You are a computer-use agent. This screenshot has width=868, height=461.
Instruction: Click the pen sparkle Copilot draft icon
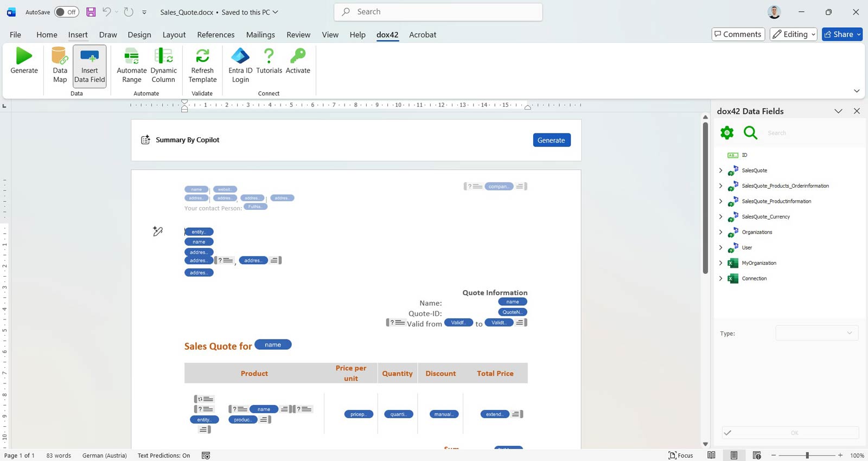[x=158, y=232]
